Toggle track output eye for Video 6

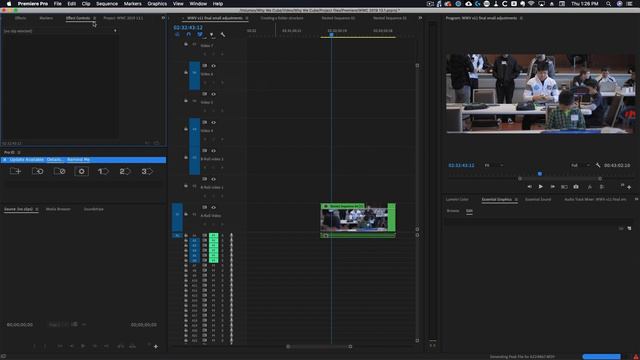pos(213,66)
